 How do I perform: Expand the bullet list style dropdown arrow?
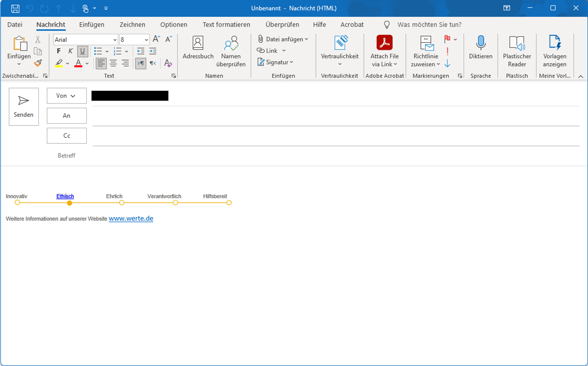coord(107,52)
